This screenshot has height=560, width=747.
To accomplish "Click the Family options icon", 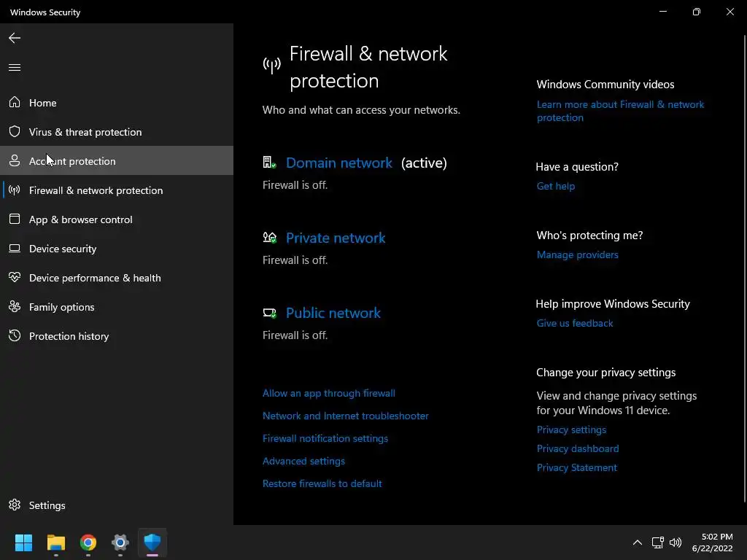I will pyautogui.click(x=15, y=307).
